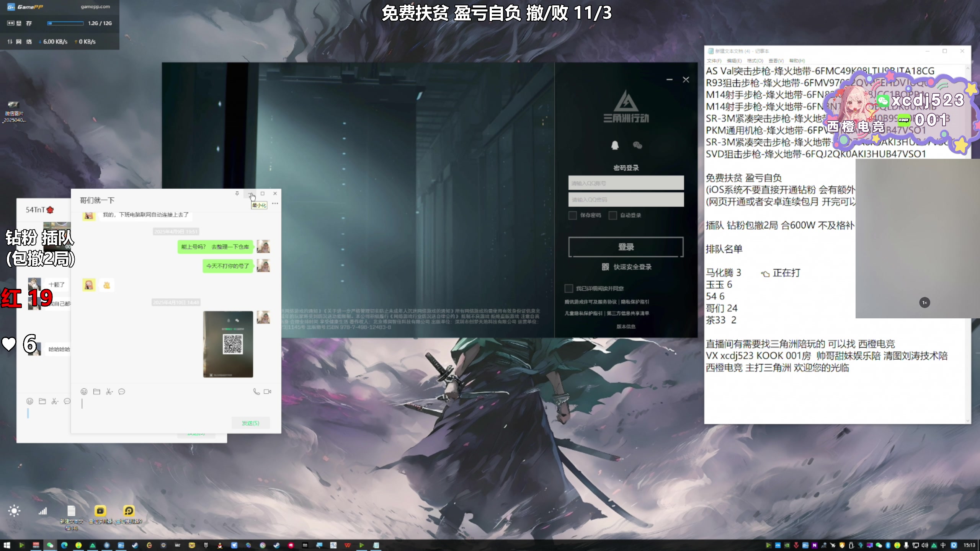Open Notepad icon on the taskbar

[376, 545]
